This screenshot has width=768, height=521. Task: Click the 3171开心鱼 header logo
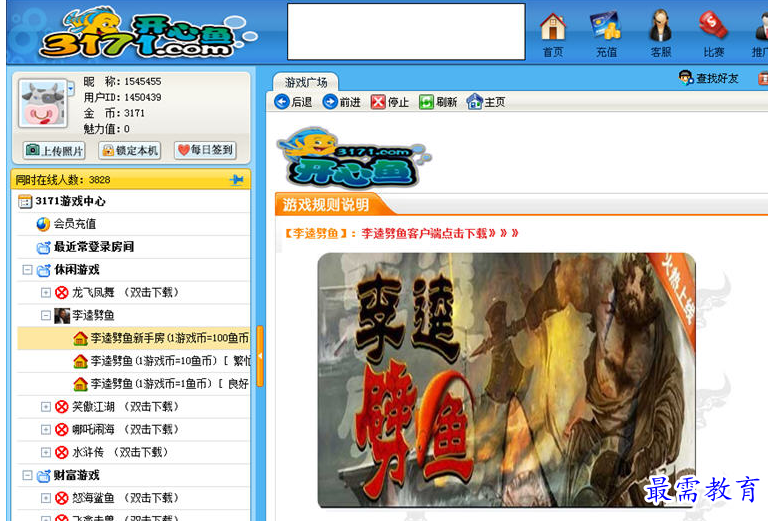tap(147, 33)
